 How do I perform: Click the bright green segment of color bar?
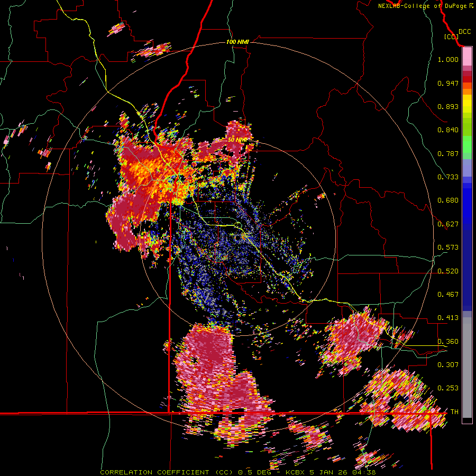[467, 144]
